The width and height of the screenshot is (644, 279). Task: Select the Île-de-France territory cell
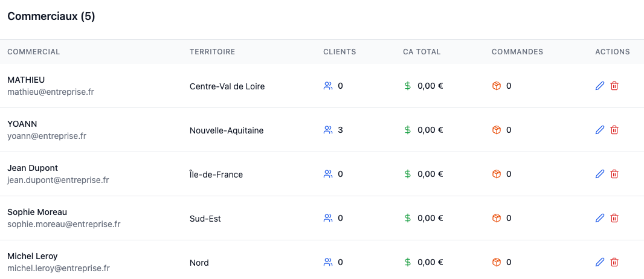216,175
